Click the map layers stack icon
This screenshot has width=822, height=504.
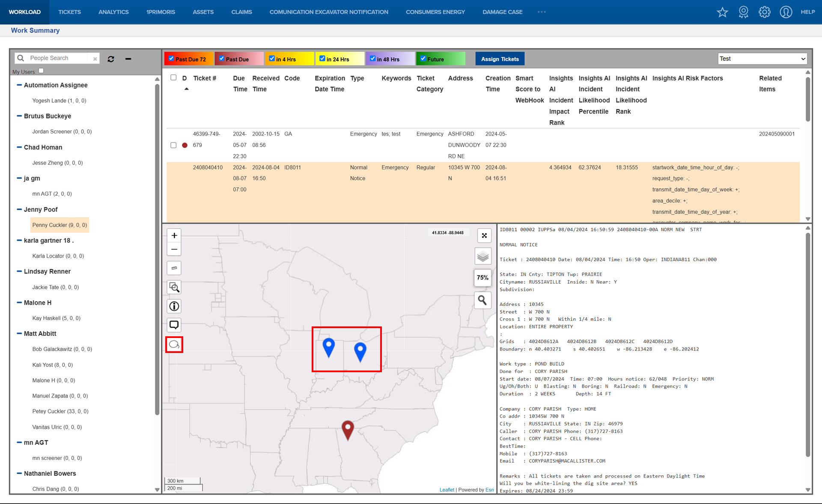pyautogui.click(x=482, y=256)
